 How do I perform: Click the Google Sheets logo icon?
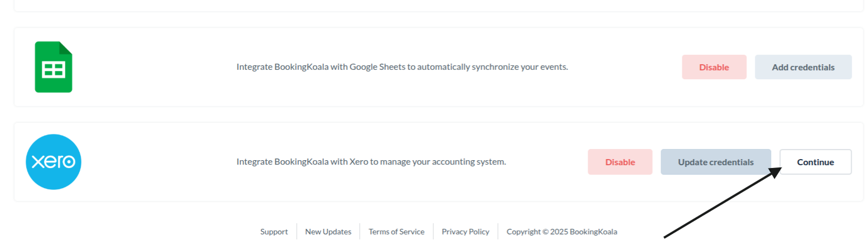54,67
